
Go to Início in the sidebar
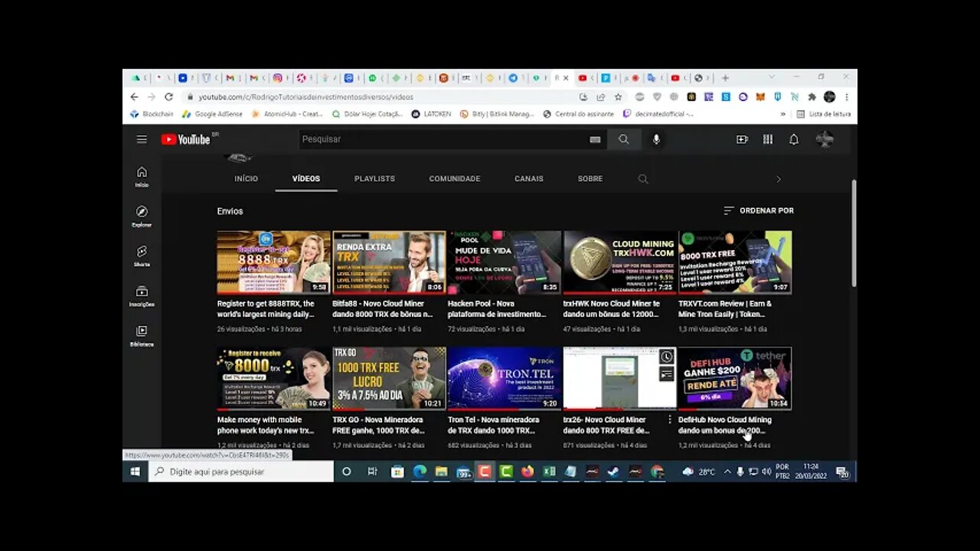point(142,177)
